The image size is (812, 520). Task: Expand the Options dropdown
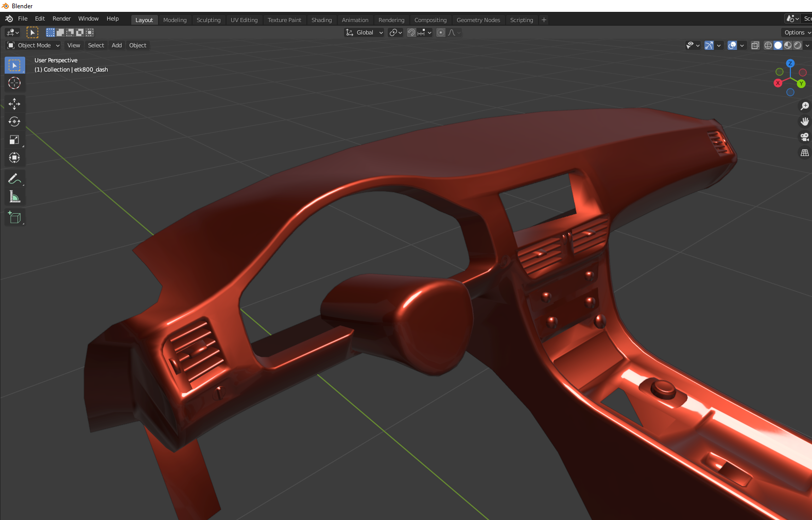point(797,32)
